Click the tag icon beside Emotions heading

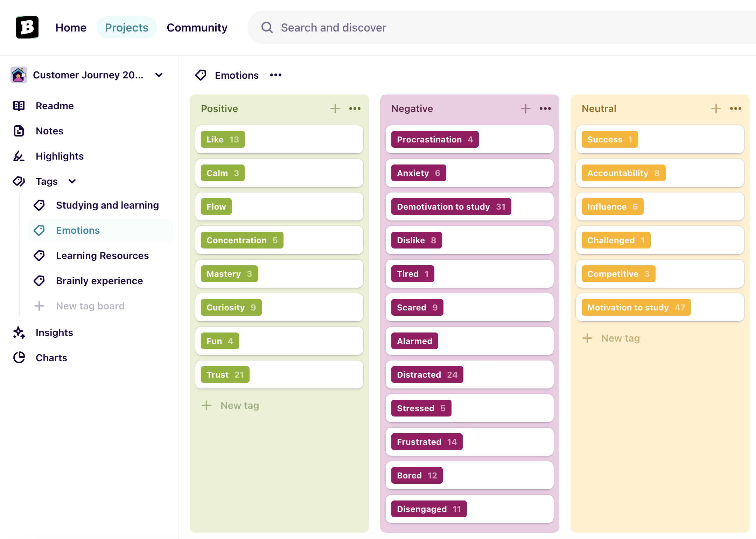click(x=201, y=75)
